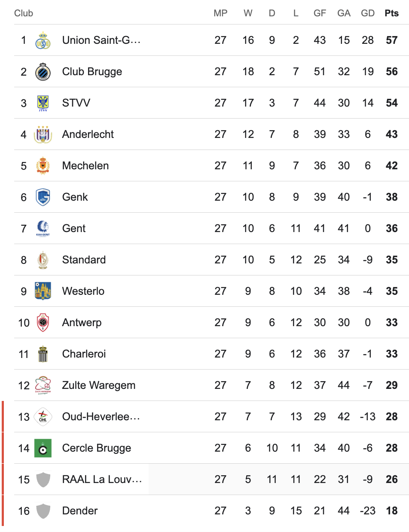The height and width of the screenshot is (532, 409).
Task: Click the RAAL La Louvière placeholder shield
Action: pos(43,480)
